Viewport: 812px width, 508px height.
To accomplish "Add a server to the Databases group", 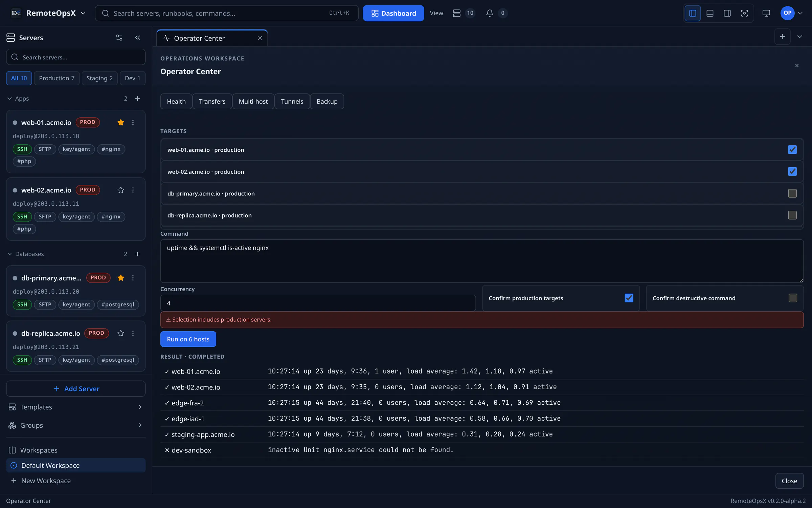I will 137,254.
